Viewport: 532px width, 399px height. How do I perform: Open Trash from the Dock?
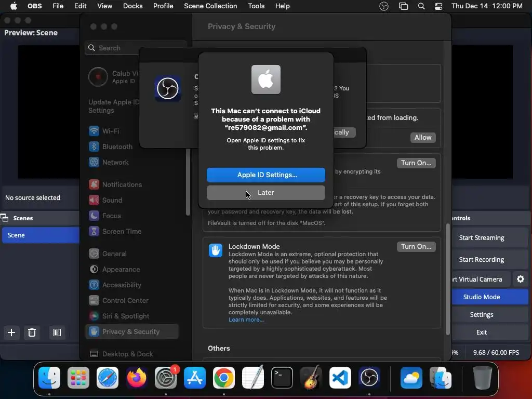coord(482,378)
